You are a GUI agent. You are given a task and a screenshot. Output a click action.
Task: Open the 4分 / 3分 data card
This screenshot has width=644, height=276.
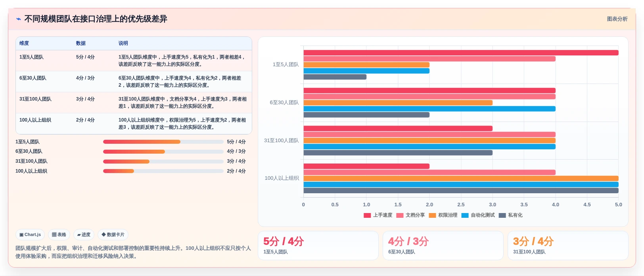[x=443, y=246]
